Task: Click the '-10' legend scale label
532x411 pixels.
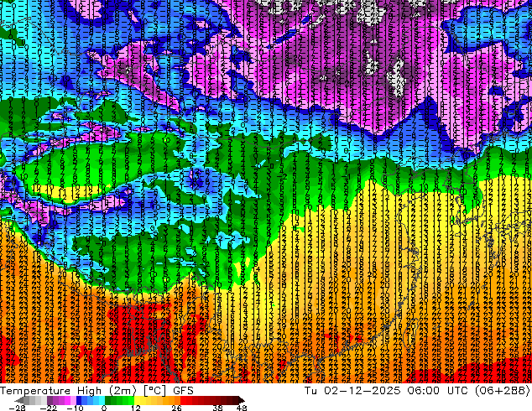Action: click(x=75, y=408)
